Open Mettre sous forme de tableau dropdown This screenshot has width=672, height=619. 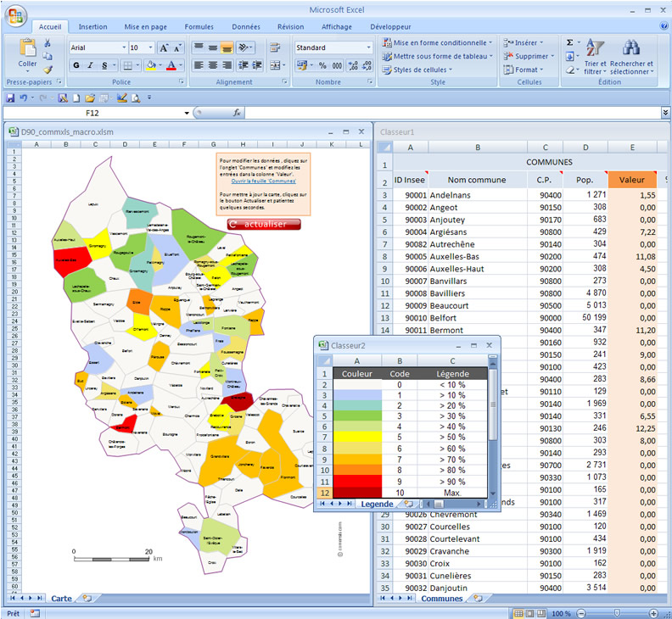(438, 56)
